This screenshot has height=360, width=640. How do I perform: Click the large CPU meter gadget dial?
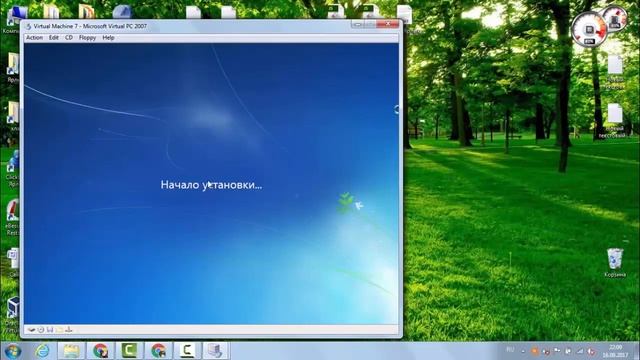[589, 29]
